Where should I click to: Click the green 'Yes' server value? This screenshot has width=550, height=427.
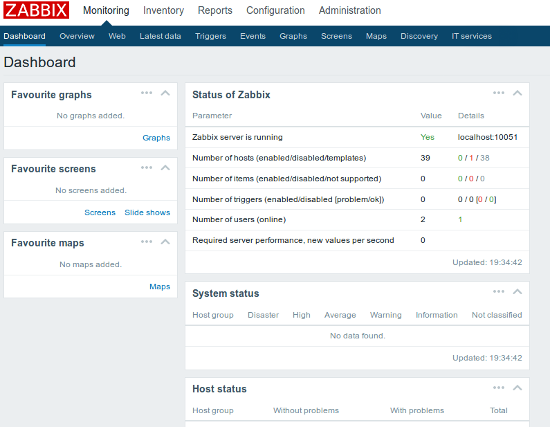(x=427, y=137)
